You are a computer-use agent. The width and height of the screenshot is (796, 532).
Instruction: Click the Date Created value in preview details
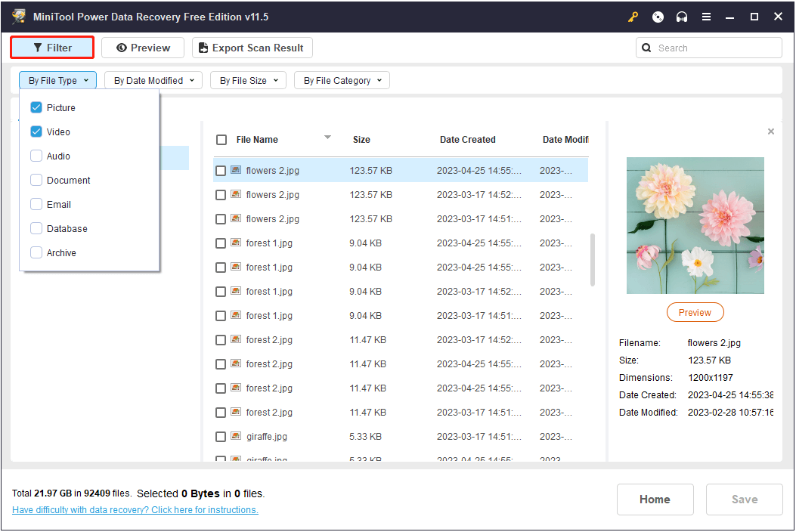730,395
